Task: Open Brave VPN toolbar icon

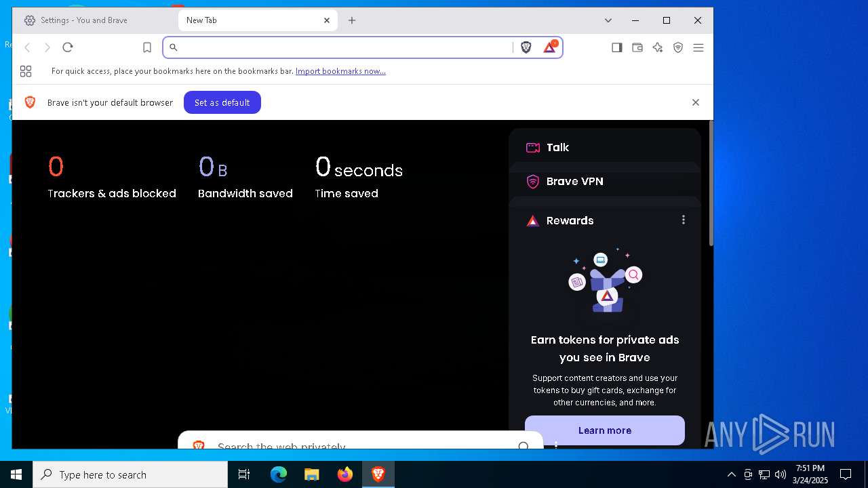Action: [677, 47]
